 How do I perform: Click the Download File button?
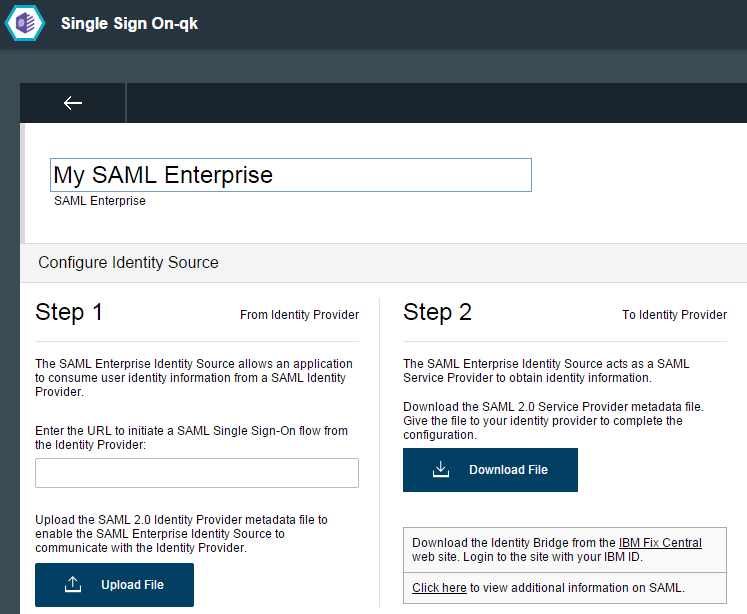click(490, 470)
